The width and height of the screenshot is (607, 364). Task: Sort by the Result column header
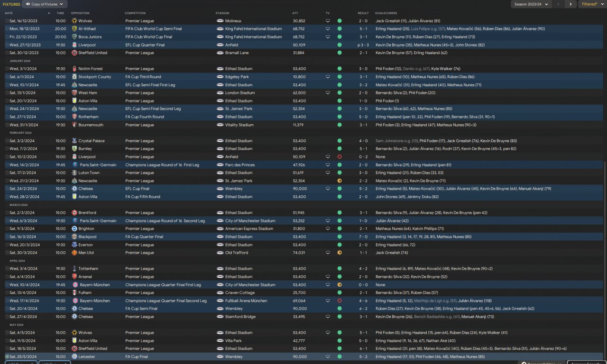(x=363, y=13)
